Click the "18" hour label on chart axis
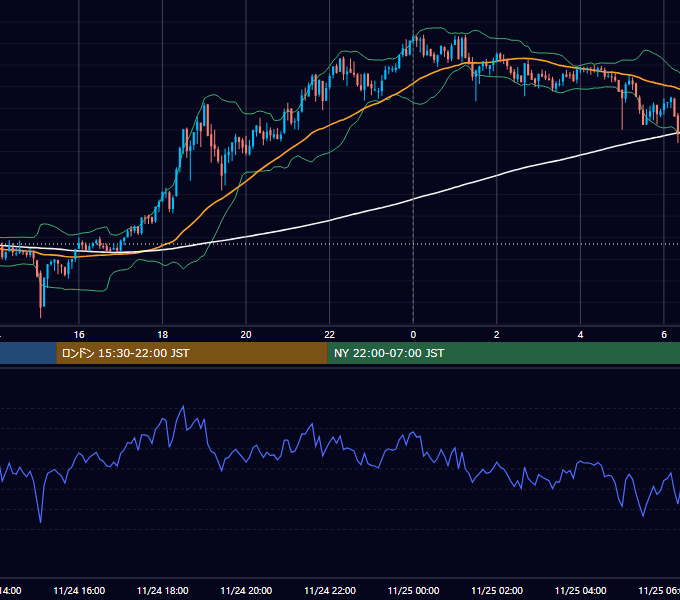The image size is (680, 600). (162, 335)
